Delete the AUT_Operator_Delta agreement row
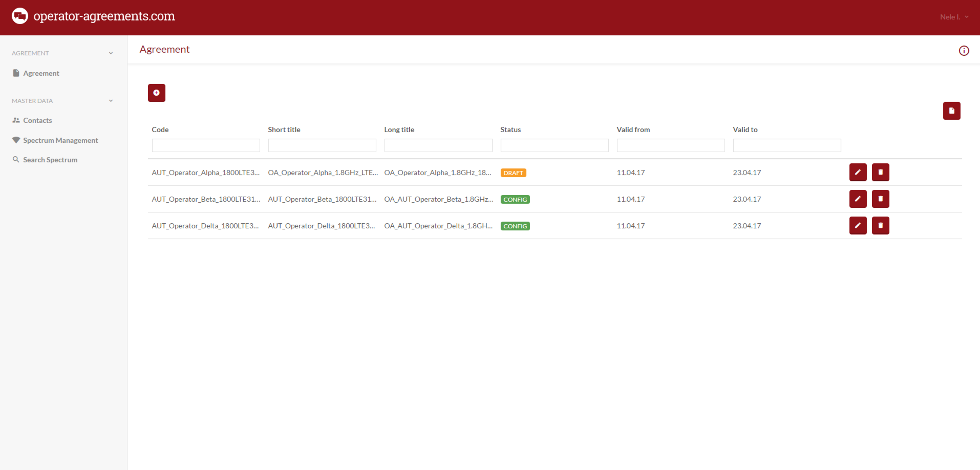Viewport: 980px width, 470px height. point(880,225)
